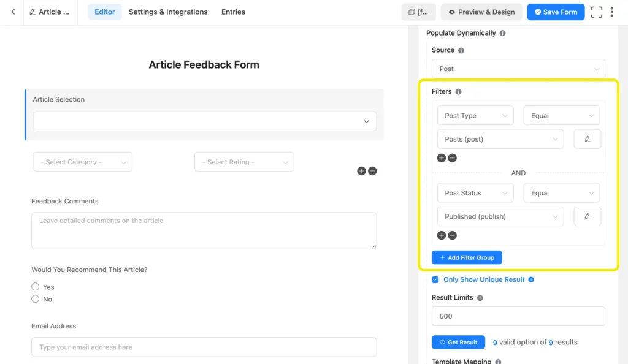Open the Select Rating dropdown
This screenshot has height=364, width=628.
click(x=244, y=162)
